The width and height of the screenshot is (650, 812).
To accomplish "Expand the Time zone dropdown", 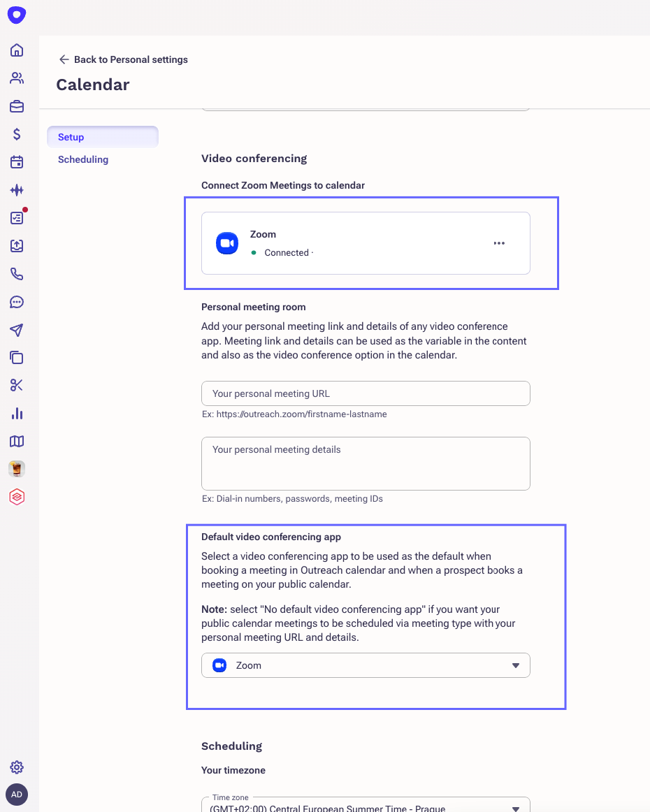I will pos(366,805).
